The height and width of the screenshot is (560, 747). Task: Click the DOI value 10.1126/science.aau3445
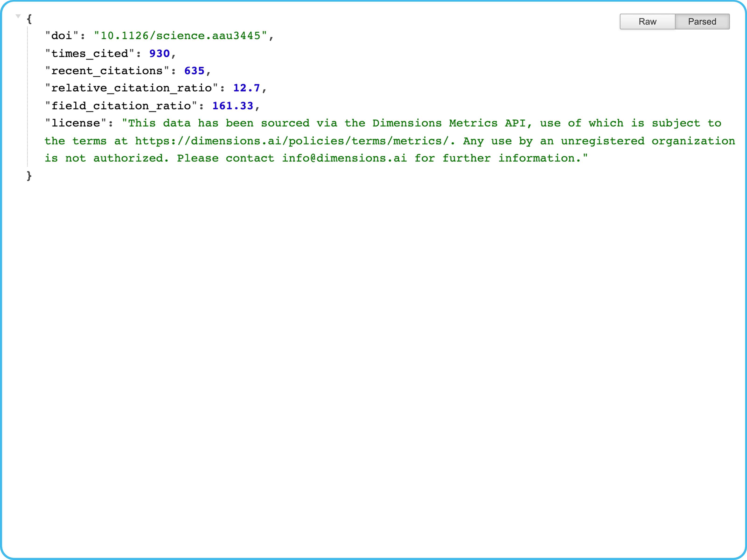(180, 36)
